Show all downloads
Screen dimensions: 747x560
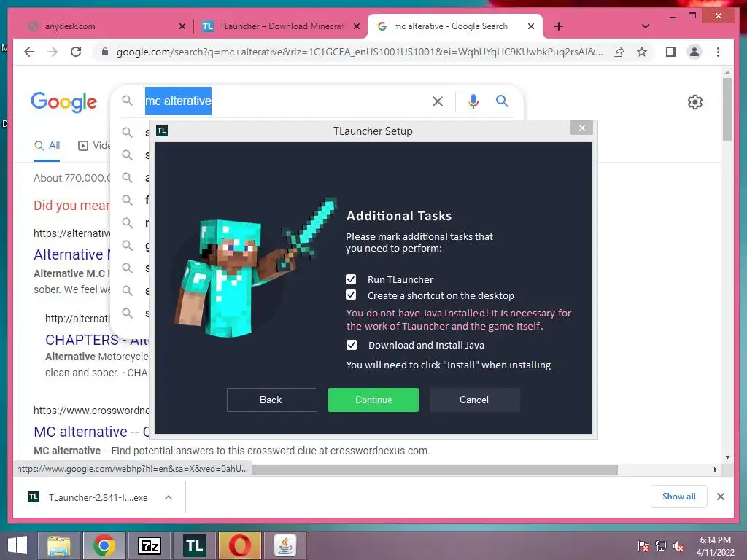pyautogui.click(x=679, y=497)
